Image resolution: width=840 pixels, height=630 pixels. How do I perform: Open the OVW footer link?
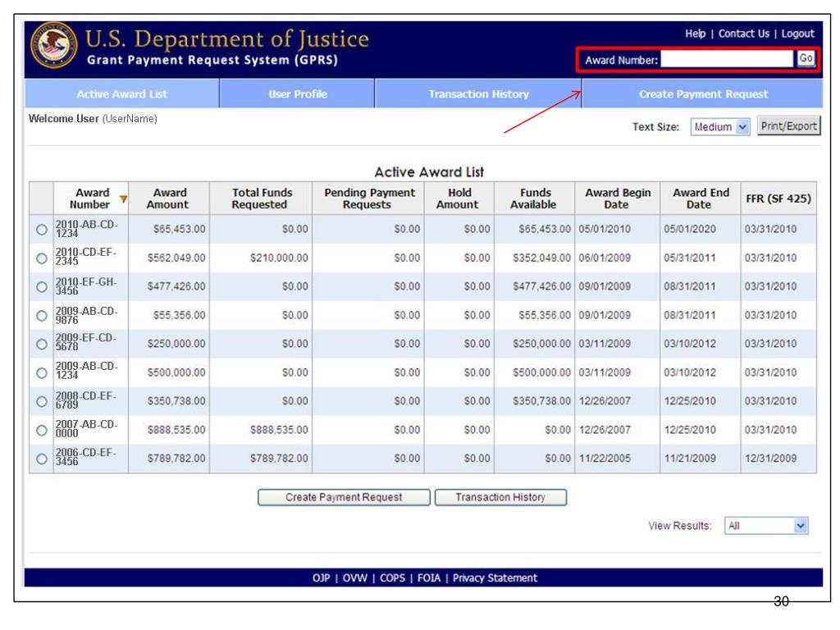pyautogui.click(x=354, y=578)
